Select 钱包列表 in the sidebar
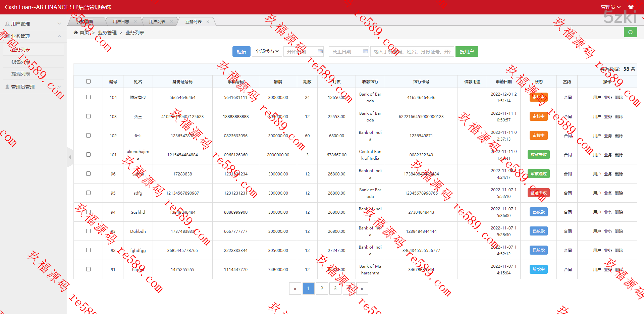Screen dimensions: 644x314 tap(21, 62)
